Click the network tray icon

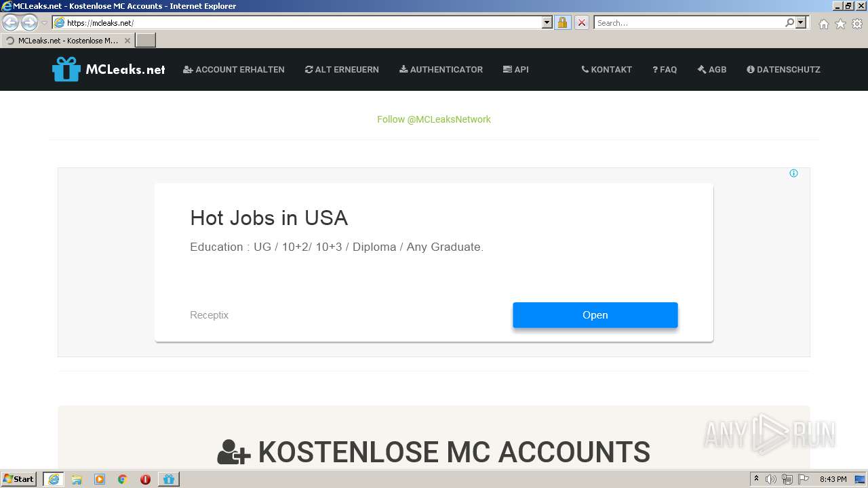pyautogui.click(x=787, y=479)
